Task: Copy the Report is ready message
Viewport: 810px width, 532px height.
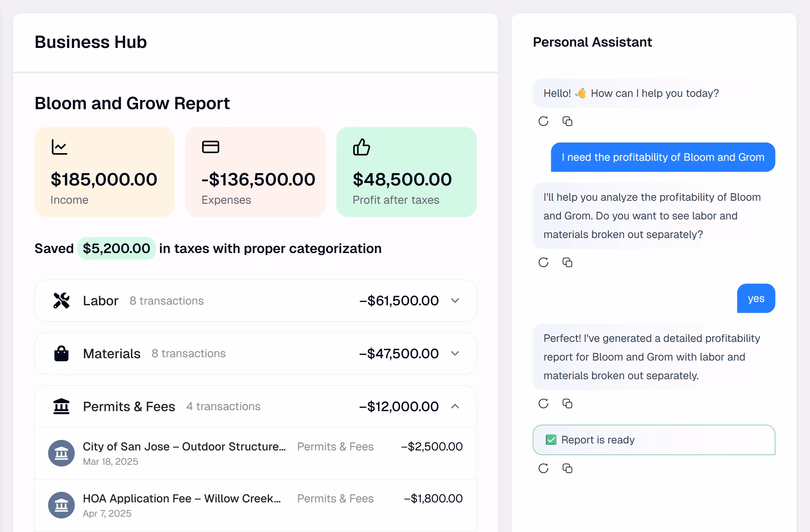Action: click(567, 468)
